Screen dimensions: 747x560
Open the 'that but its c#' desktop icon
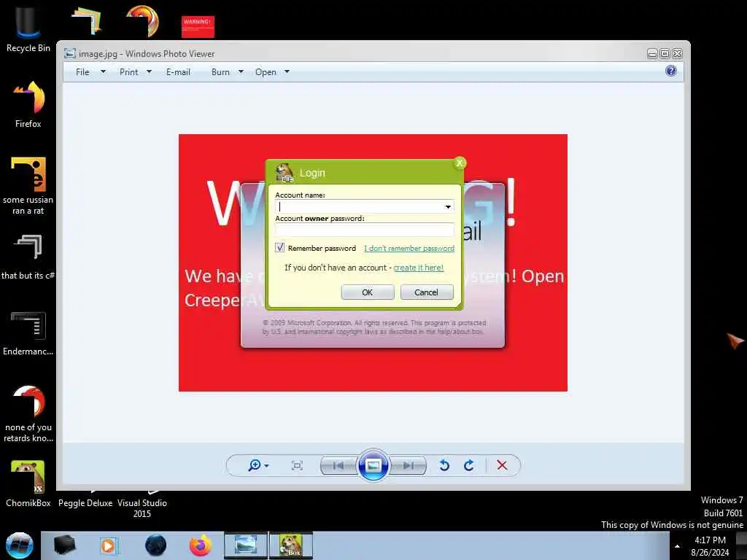(x=28, y=257)
